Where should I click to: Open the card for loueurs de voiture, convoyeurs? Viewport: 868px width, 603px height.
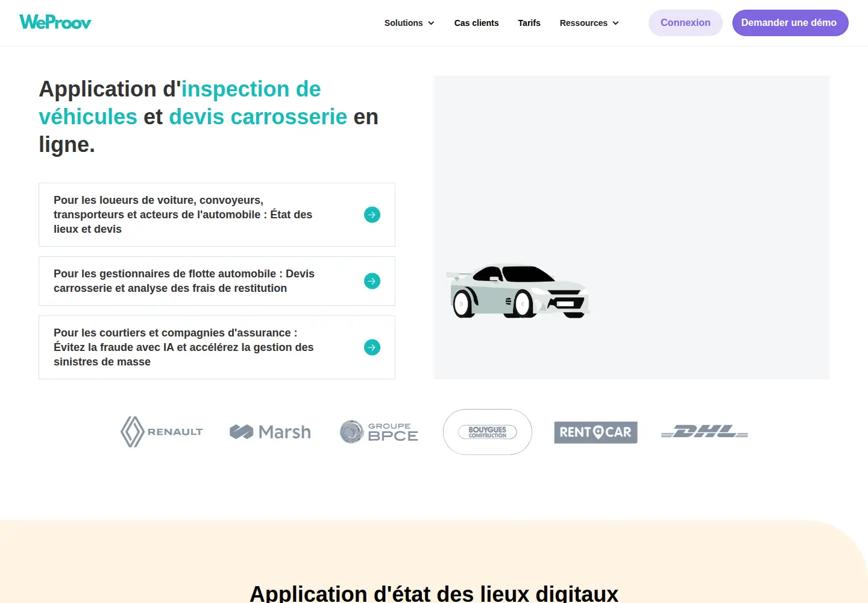[x=217, y=215]
